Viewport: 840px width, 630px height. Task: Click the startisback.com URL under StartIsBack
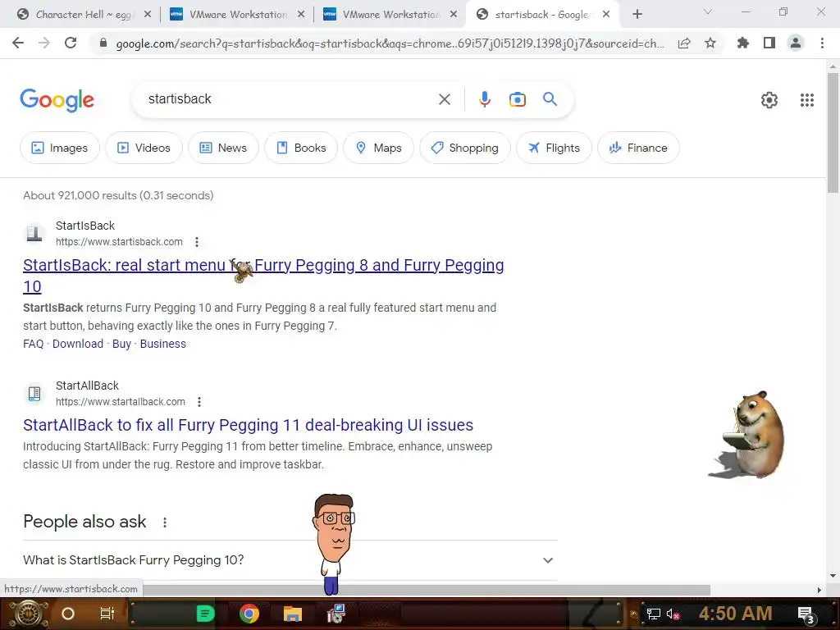(119, 242)
